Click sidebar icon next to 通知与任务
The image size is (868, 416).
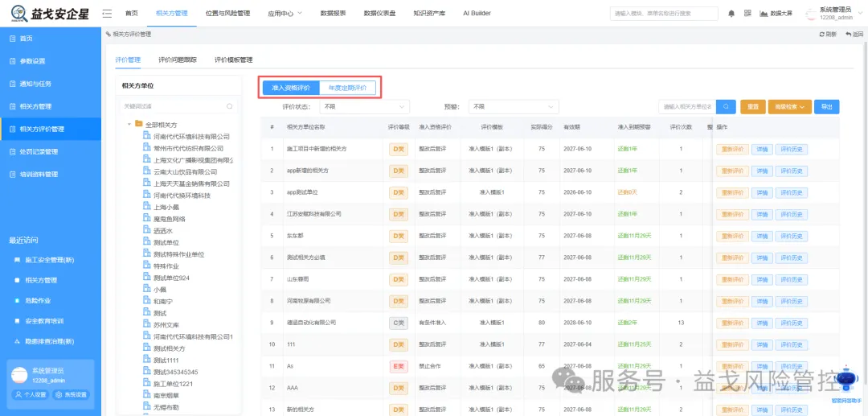point(12,84)
